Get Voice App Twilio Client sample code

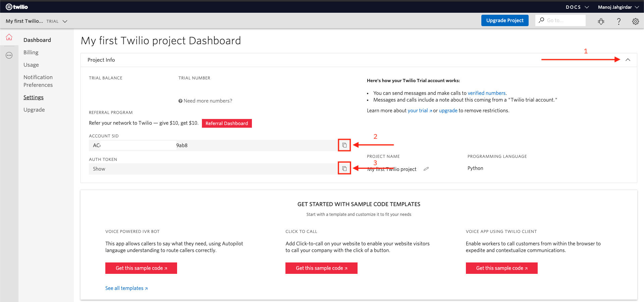[x=502, y=268]
